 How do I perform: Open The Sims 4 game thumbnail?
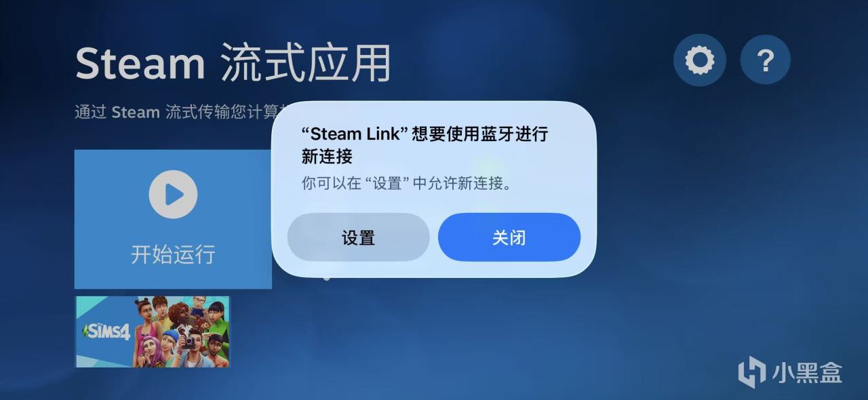(153, 332)
